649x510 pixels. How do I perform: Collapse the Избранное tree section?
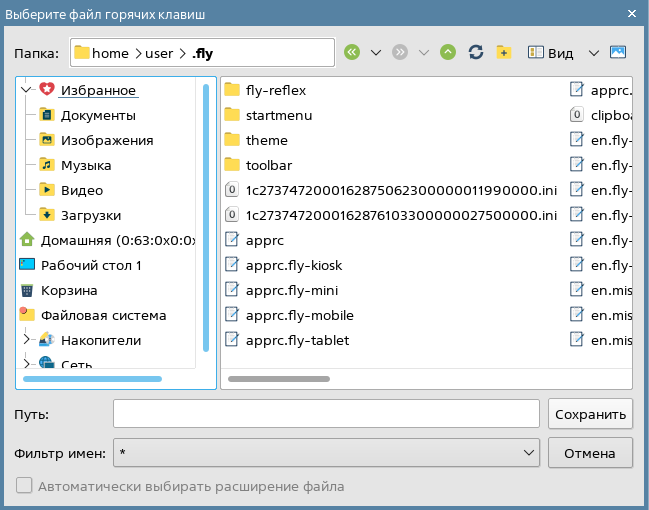click(x=26, y=90)
